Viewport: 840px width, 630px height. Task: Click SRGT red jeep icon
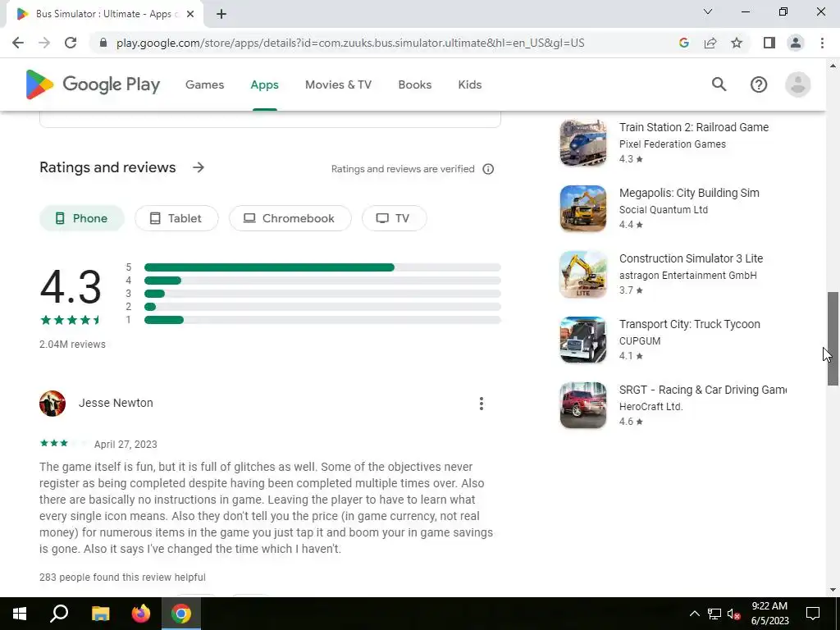(583, 405)
